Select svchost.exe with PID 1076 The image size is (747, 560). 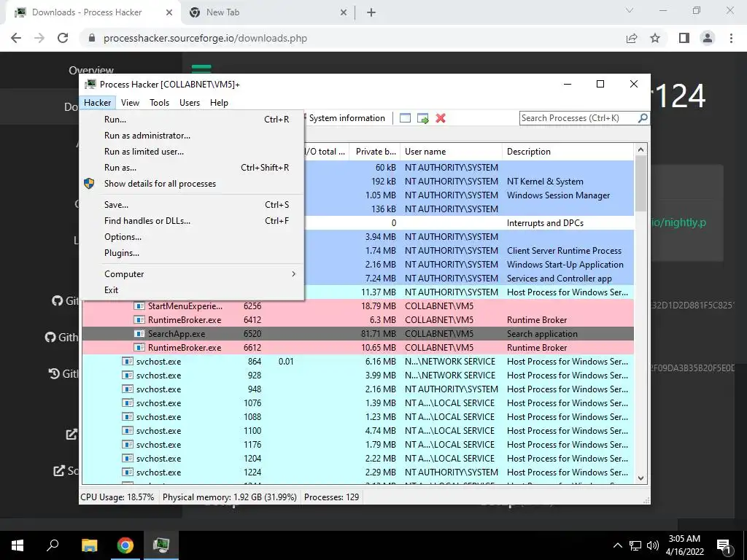coord(357,402)
